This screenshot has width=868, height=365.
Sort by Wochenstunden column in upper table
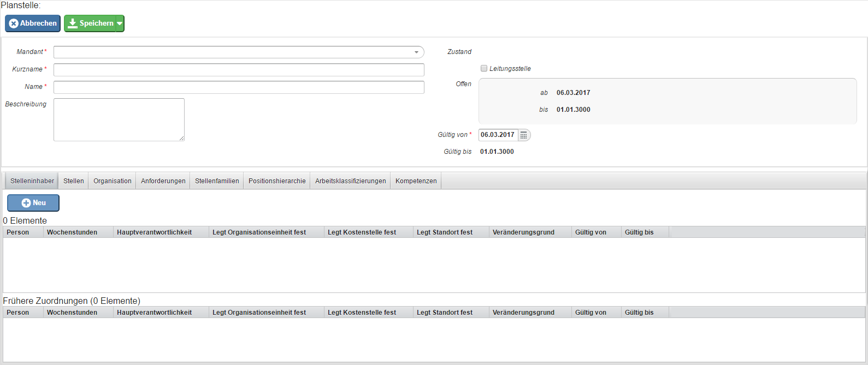click(x=72, y=232)
